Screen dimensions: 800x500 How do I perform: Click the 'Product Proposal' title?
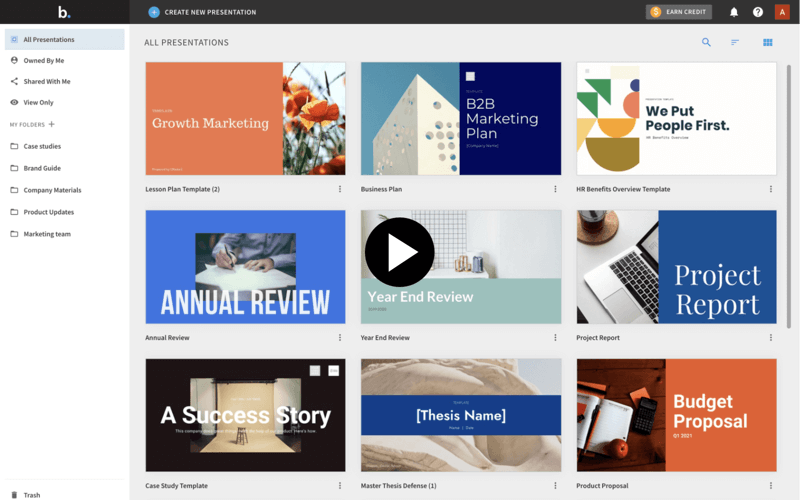pos(602,486)
